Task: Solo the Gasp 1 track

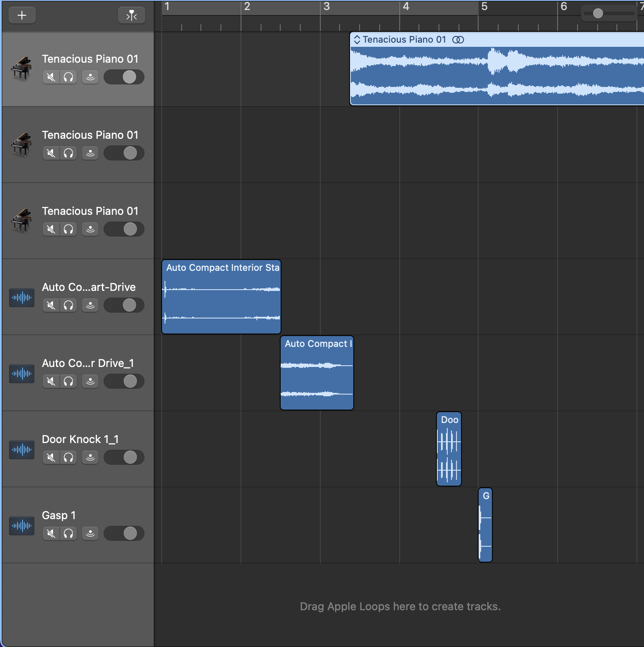Action: click(x=68, y=534)
